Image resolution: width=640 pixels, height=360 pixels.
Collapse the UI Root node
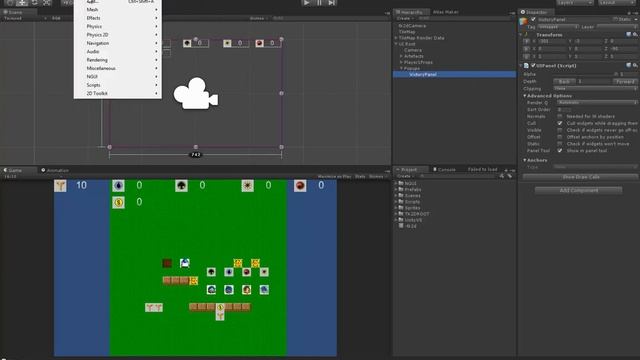pos(396,44)
